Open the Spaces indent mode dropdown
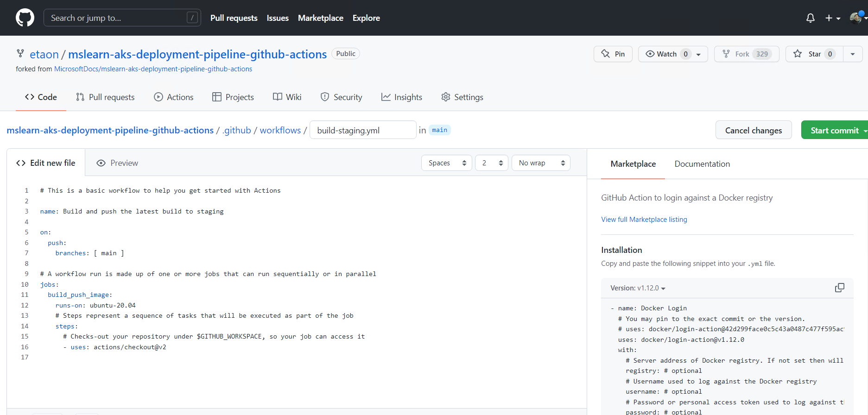Viewport: 868px width, 415px height. tap(446, 163)
